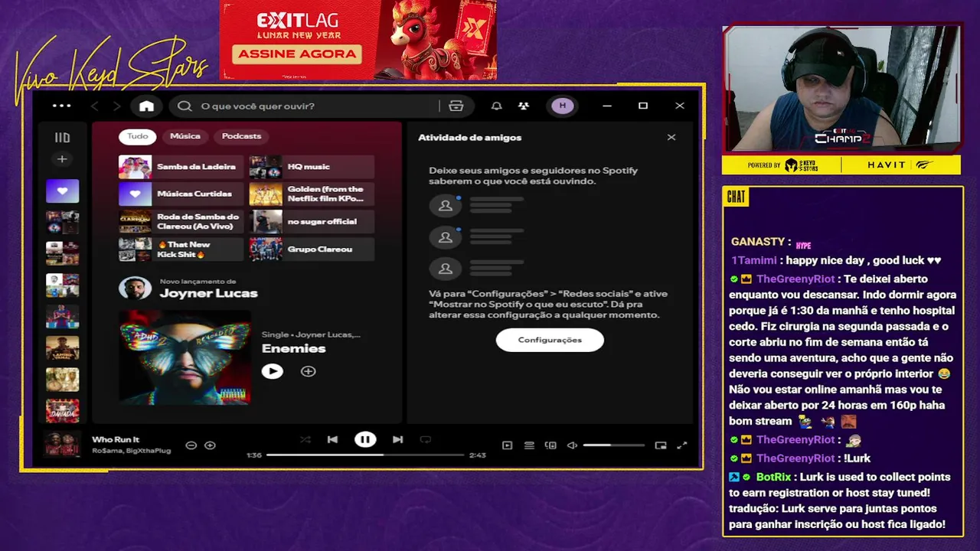Open the Browse icon in search bar
Screen dimensions: 980x551
pyautogui.click(x=456, y=106)
